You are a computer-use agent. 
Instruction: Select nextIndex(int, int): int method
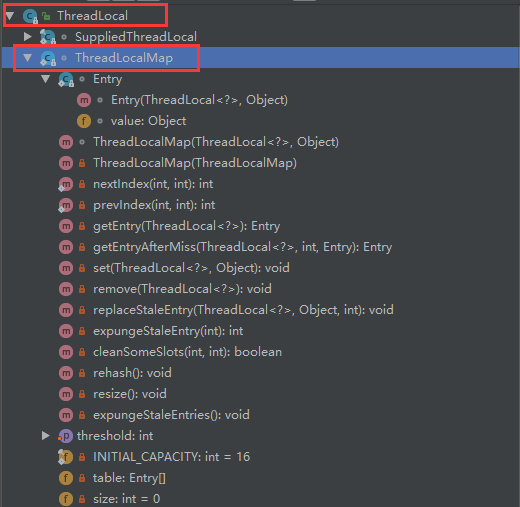point(153,184)
